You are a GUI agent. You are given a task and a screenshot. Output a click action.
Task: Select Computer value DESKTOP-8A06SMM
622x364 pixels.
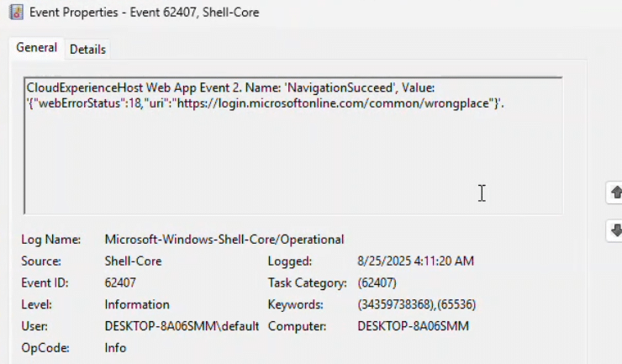point(413,326)
